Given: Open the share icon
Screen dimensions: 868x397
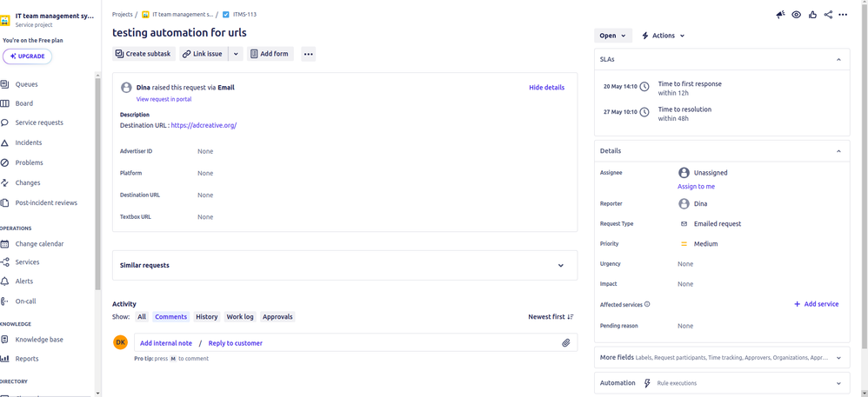Looking at the screenshot, I should (828, 15).
